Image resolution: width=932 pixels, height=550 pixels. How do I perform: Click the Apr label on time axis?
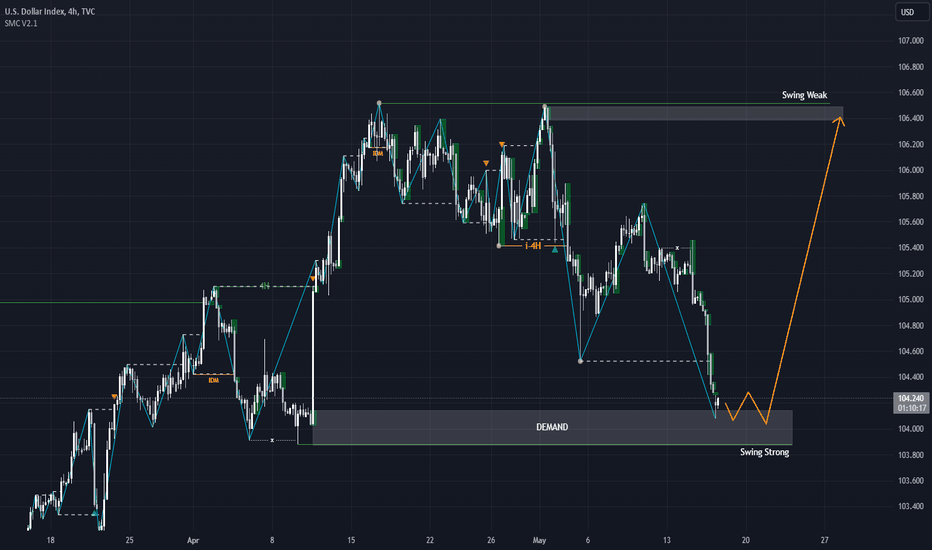coord(193,540)
